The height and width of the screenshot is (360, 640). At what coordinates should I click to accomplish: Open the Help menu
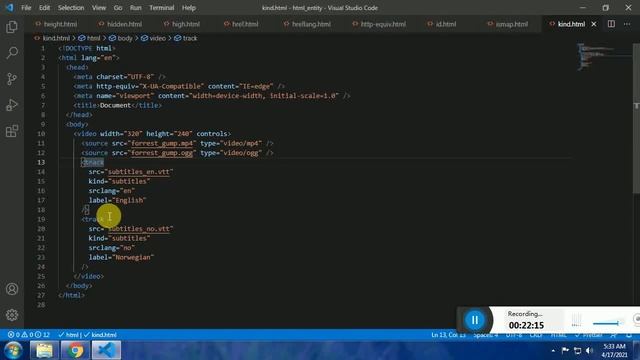pos(189,8)
